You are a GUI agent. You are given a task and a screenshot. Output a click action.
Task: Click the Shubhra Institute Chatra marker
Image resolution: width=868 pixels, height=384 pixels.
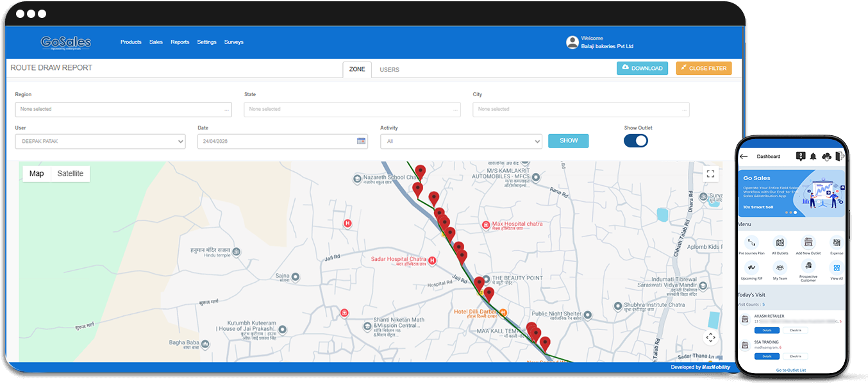point(618,306)
